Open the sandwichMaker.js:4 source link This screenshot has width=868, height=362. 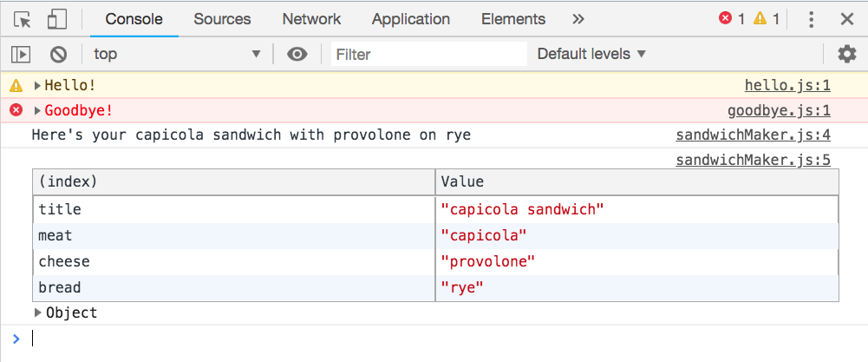click(753, 135)
